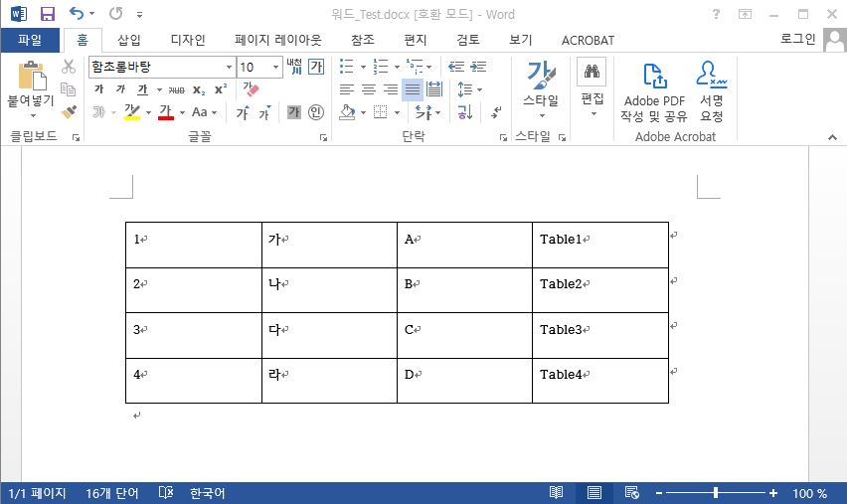The height and width of the screenshot is (504, 847).
Task: Click the decrease indent icon
Action: 456,67
